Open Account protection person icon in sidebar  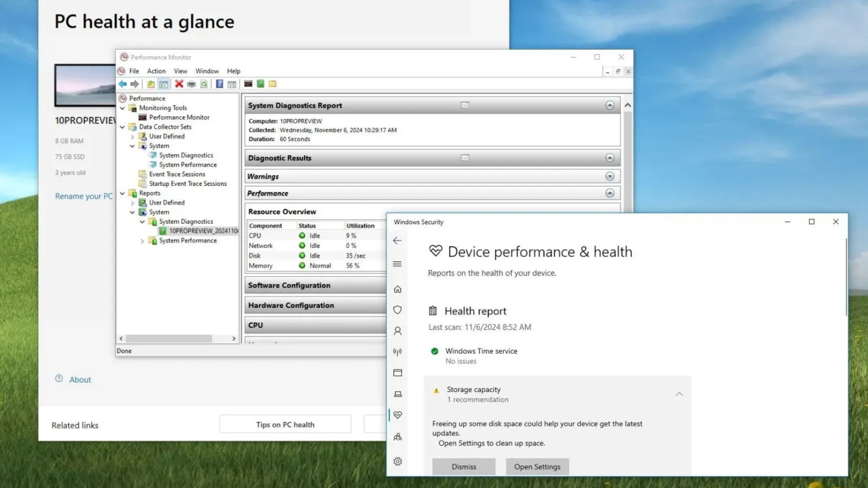point(397,331)
